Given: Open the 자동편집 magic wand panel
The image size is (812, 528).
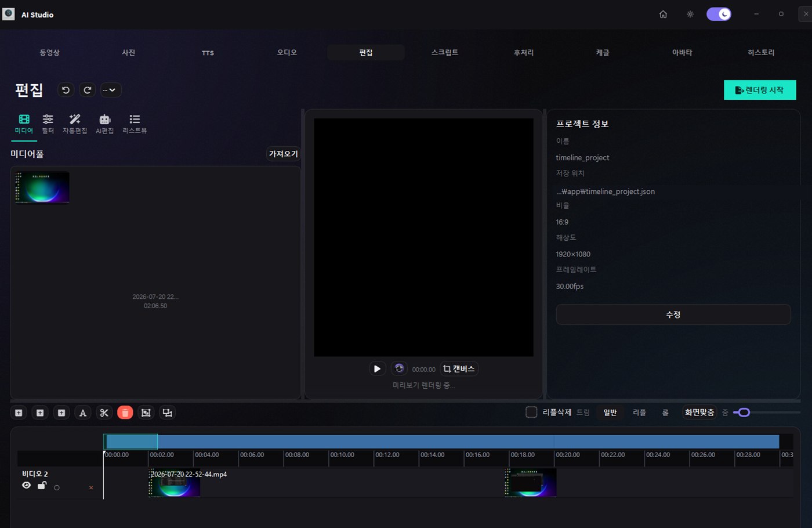Looking at the screenshot, I should point(75,124).
